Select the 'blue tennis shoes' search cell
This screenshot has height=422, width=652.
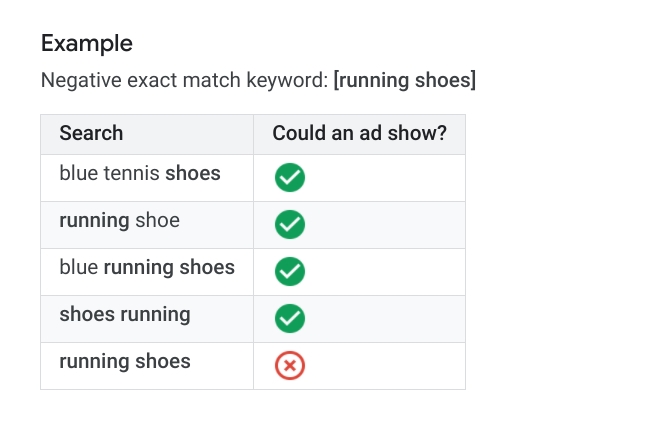coord(140,174)
